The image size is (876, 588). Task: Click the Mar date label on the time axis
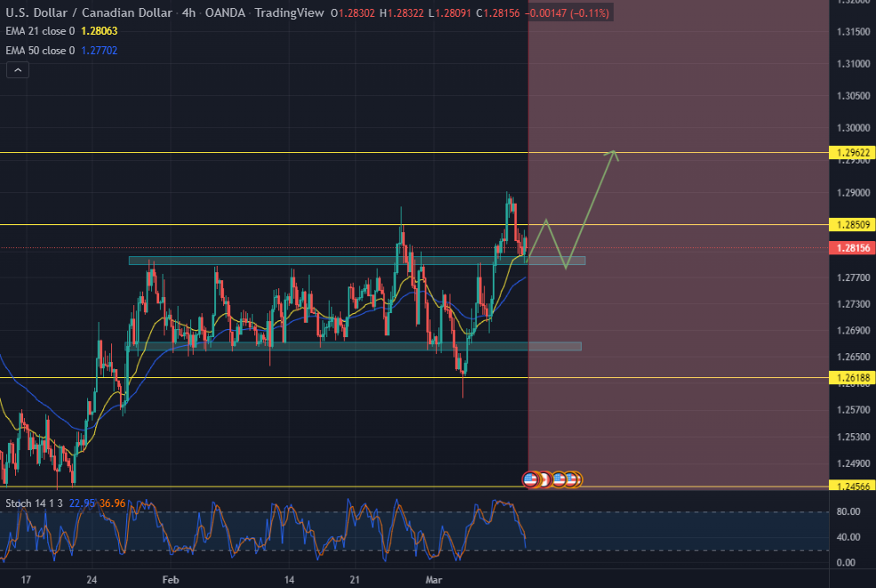pyautogui.click(x=433, y=580)
